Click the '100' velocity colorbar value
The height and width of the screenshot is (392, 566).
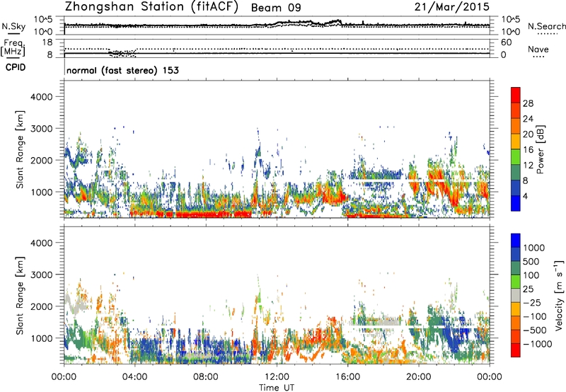tap(531, 275)
